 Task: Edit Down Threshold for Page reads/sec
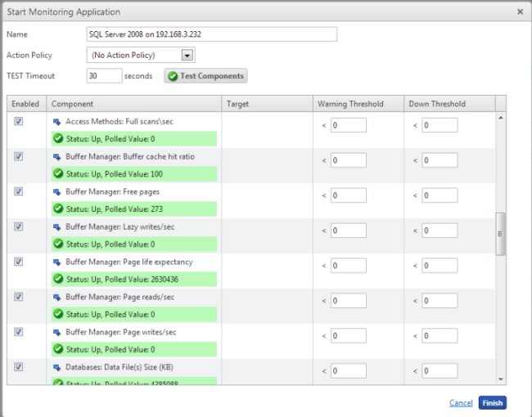point(440,300)
